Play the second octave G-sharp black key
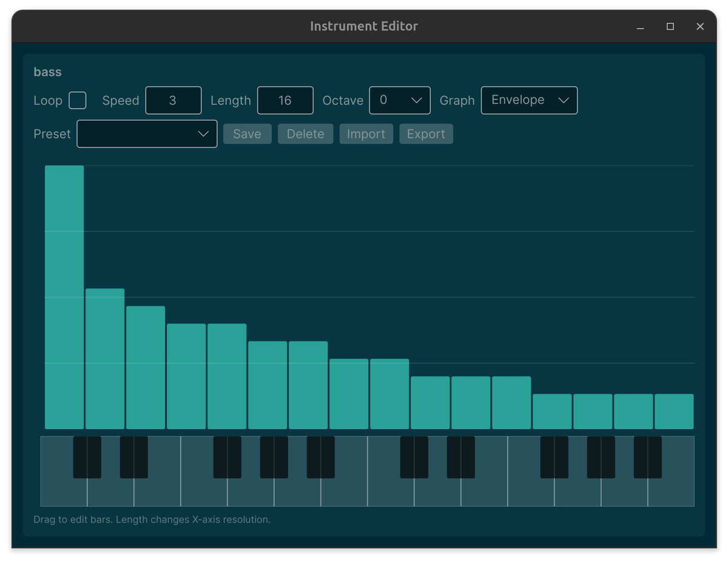This screenshot has width=728, height=562. [601, 457]
